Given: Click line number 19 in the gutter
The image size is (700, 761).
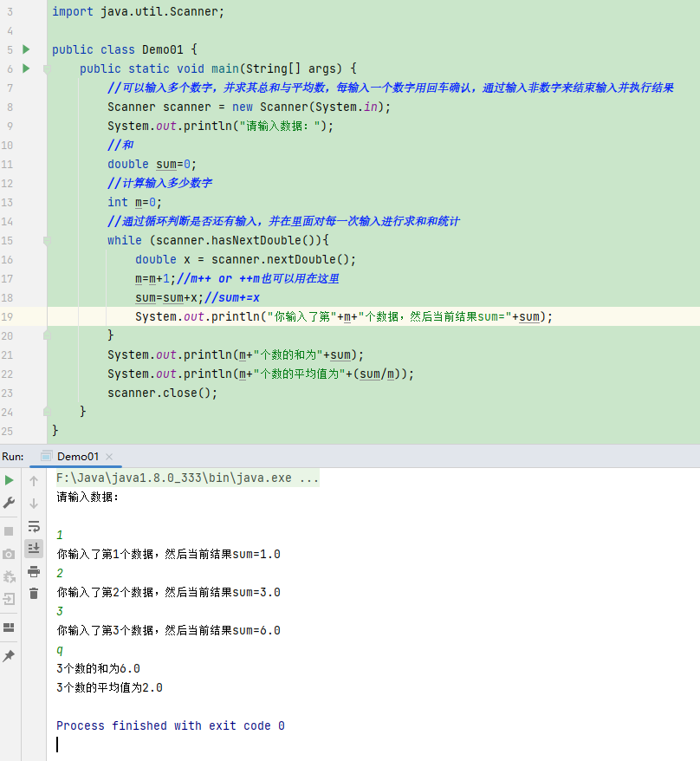Looking at the screenshot, I should tap(7, 317).
